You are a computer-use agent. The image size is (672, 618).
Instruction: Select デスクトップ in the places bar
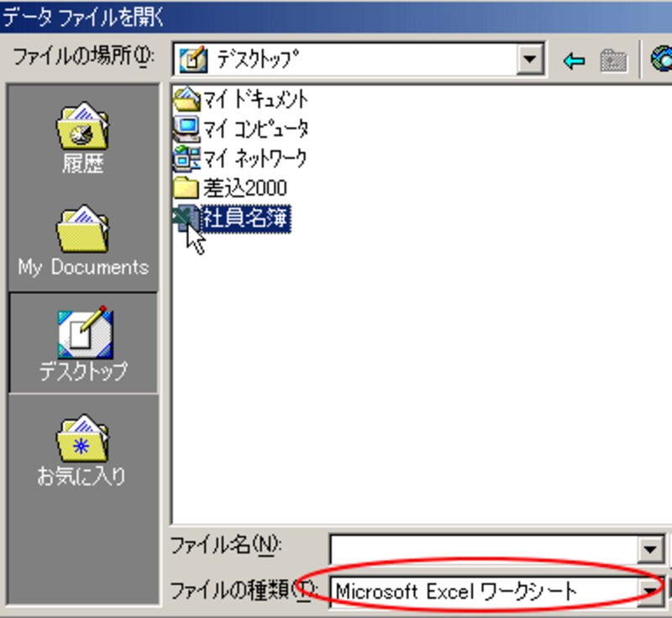(x=82, y=343)
